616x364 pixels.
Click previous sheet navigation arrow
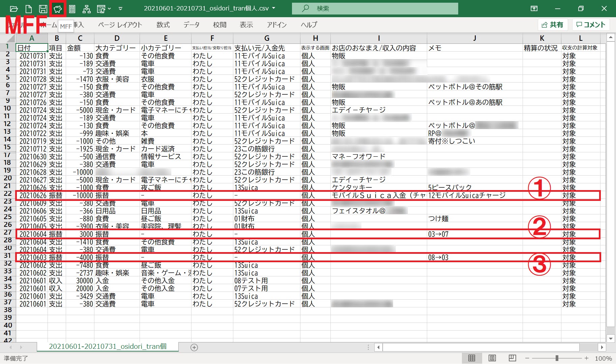pos(11,347)
